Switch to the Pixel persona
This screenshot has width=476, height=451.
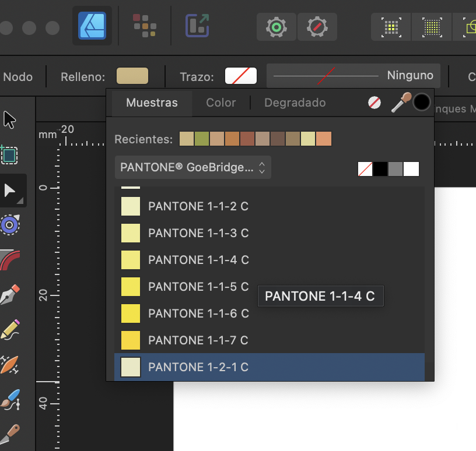click(x=145, y=26)
